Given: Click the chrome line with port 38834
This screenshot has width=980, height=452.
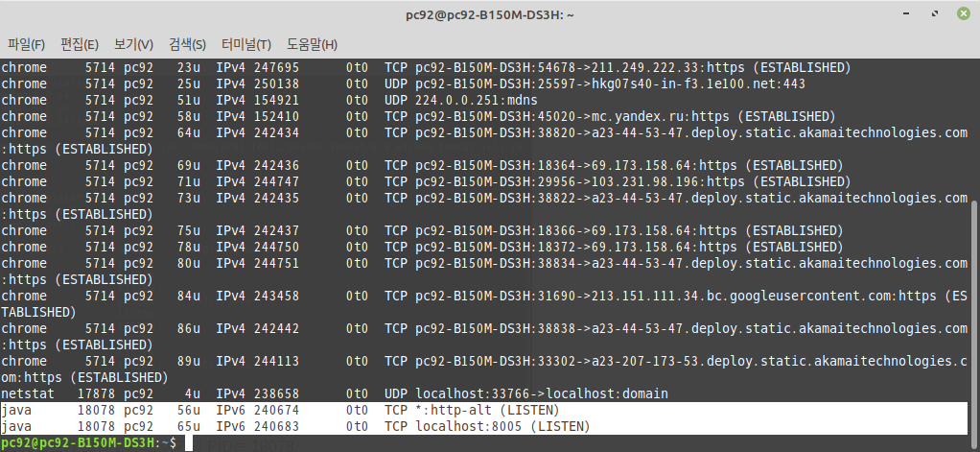Looking at the screenshot, I should 485,272.
